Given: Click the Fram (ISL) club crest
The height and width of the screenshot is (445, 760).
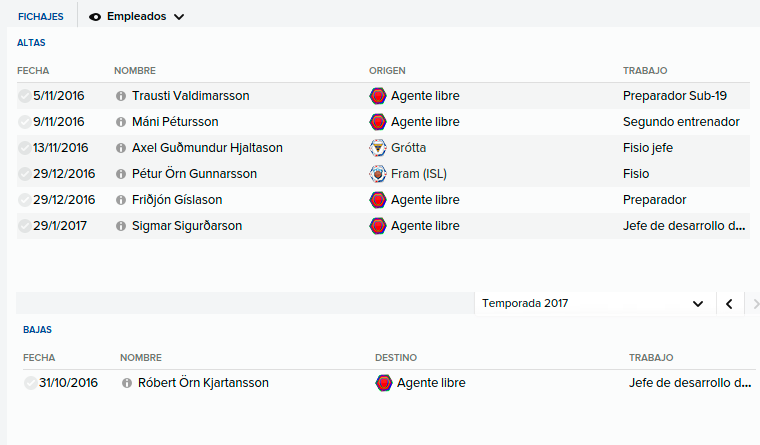Looking at the screenshot, I should coord(378,174).
